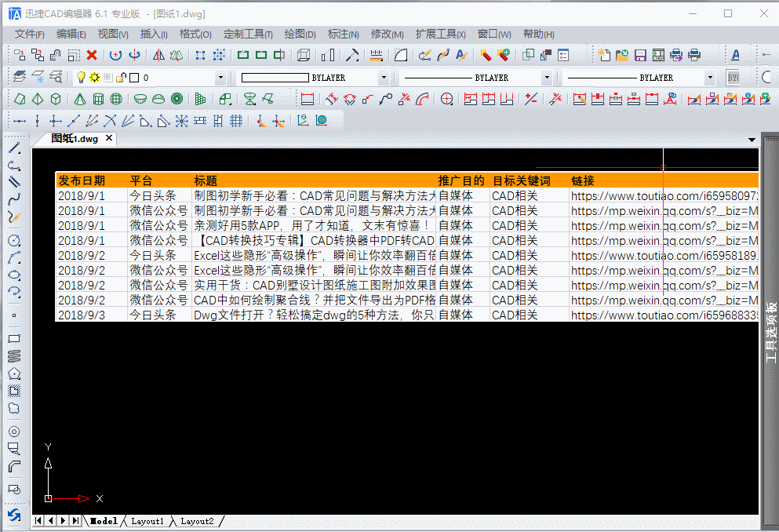Screen dimensions: 779x532
Task: Select the Rectangle drawing tool
Action: coord(14,338)
